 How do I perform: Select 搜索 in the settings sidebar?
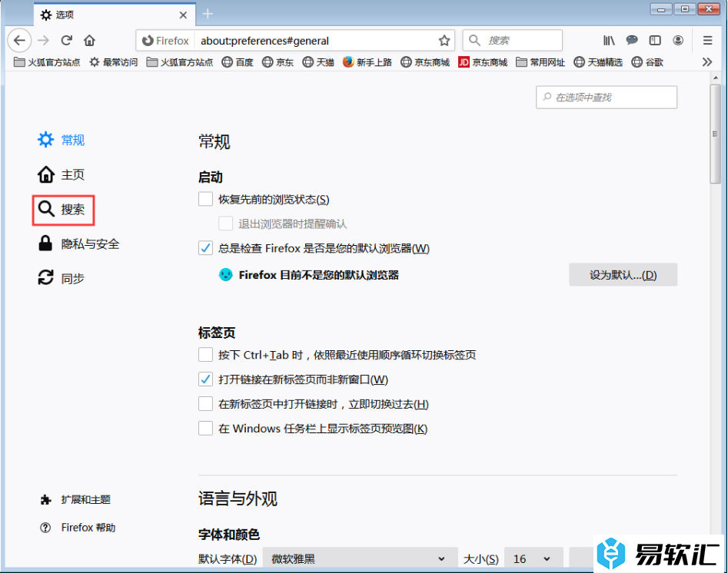click(x=63, y=210)
